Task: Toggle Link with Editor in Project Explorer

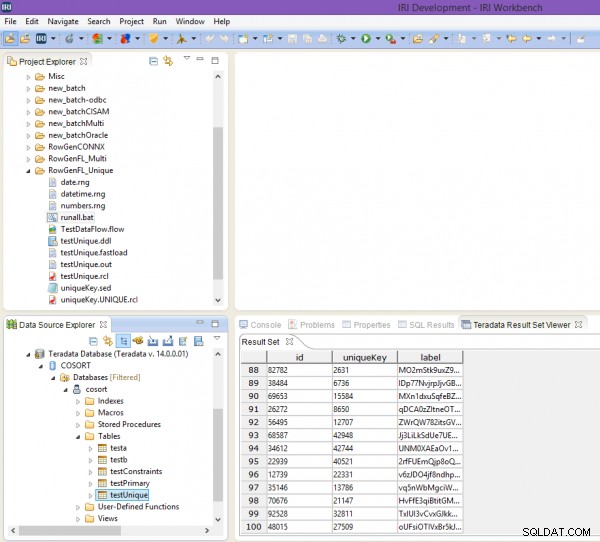Action: [x=168, y=61]
